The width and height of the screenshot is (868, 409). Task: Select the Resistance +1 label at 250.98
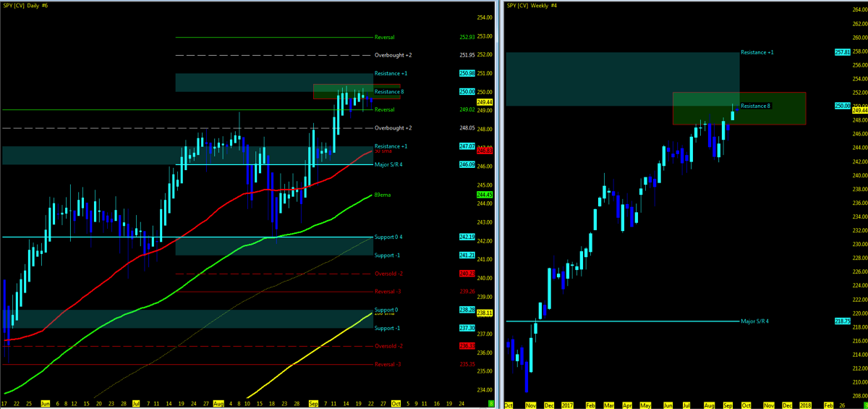point(391,73)
